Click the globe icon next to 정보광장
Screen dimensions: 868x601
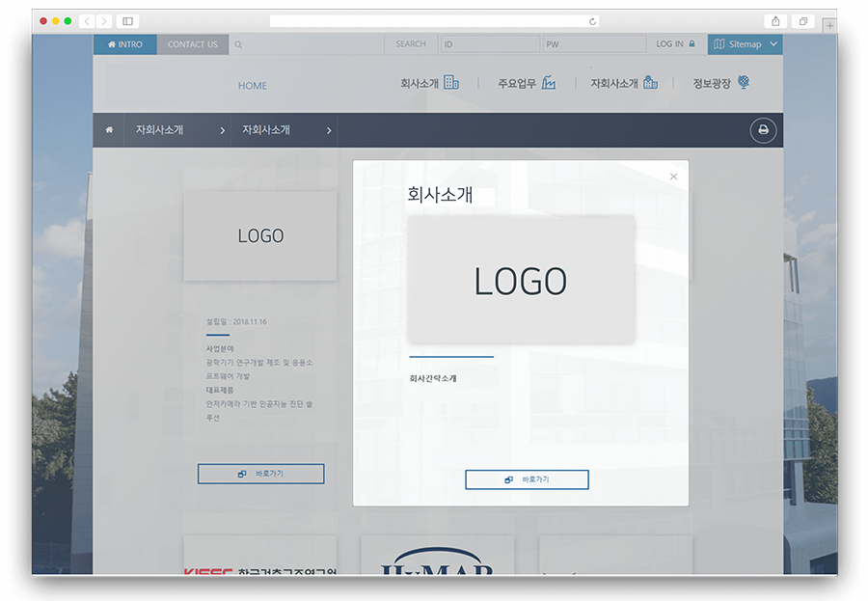coord(744,83)
